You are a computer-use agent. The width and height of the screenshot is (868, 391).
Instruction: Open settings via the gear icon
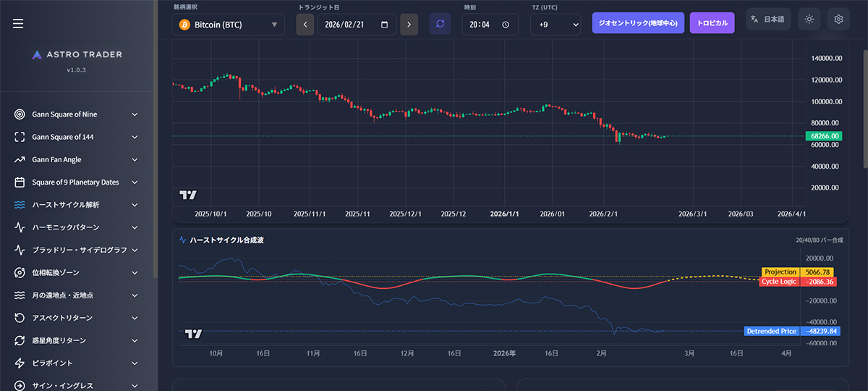[x=838, y=20]
